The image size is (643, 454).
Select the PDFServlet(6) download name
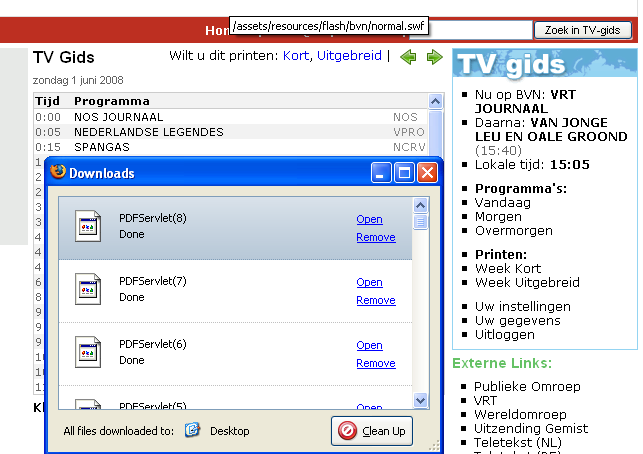tap(153, 344)
